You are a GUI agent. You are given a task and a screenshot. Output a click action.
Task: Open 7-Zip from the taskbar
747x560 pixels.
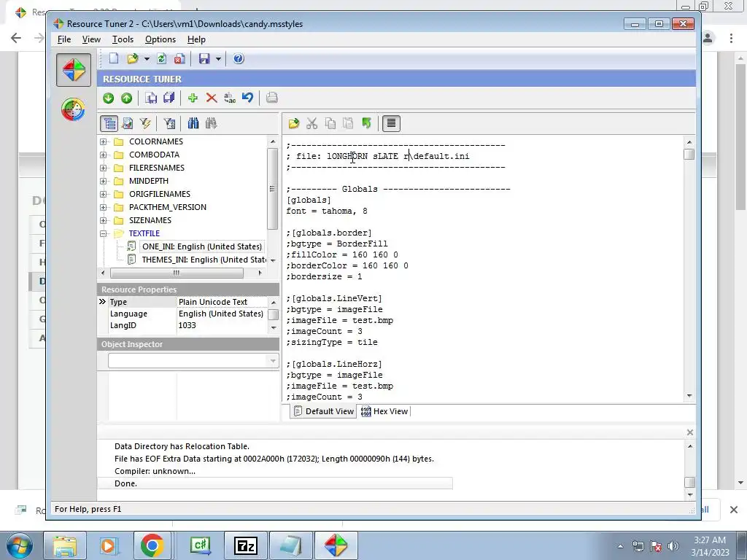point(246,545)
